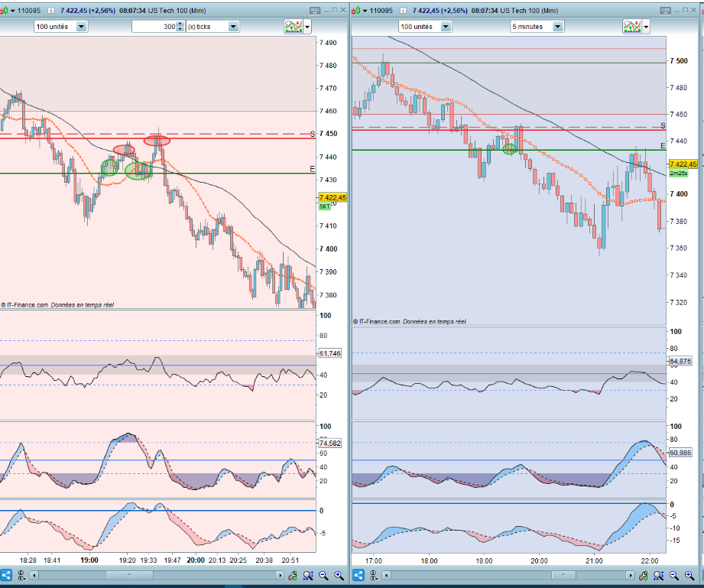Image resolution: width=704 pixels, height=588 pixels.
Task: Click the left chart horizontal scrollbar thumb
Action: [x=129, y=576]
